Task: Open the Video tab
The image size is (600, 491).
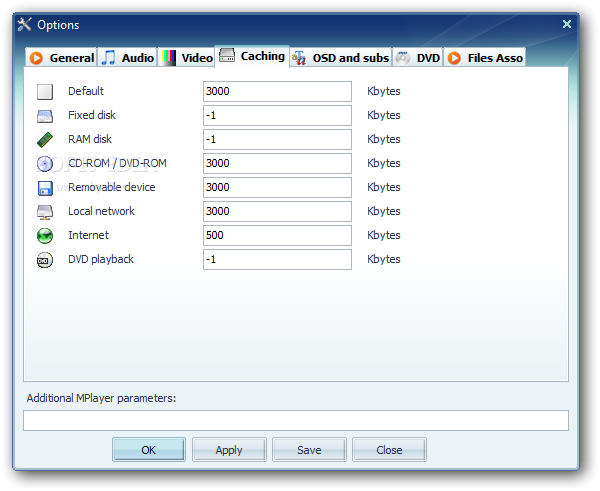Action: click(187, 58)
